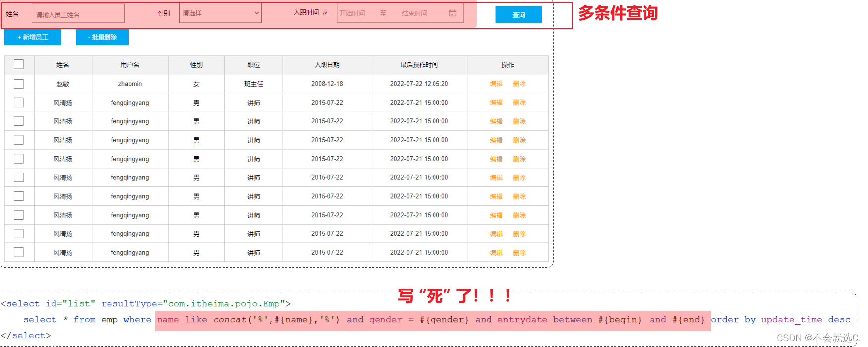Select the username cell zhaomin

(130, 84)
